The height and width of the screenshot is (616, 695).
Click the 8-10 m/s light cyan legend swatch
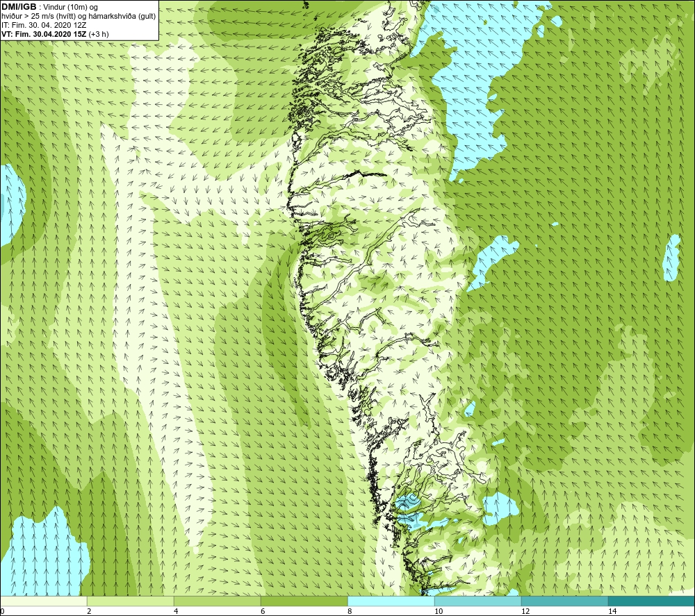click(391, 601)
